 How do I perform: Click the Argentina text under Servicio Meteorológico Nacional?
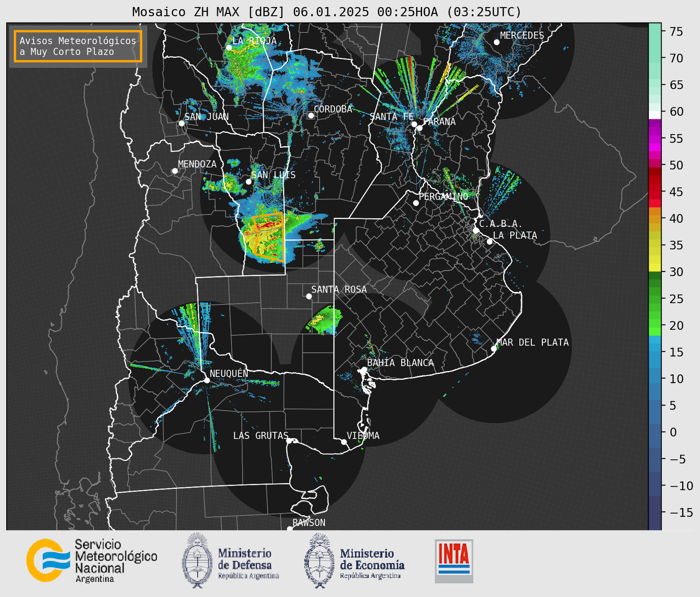95,579
